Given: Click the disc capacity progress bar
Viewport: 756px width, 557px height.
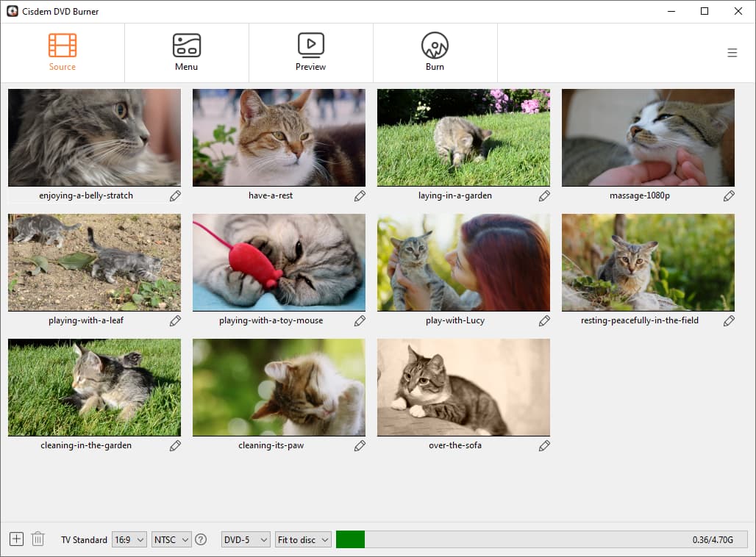Looking at the screenshot, I should 541,539.
